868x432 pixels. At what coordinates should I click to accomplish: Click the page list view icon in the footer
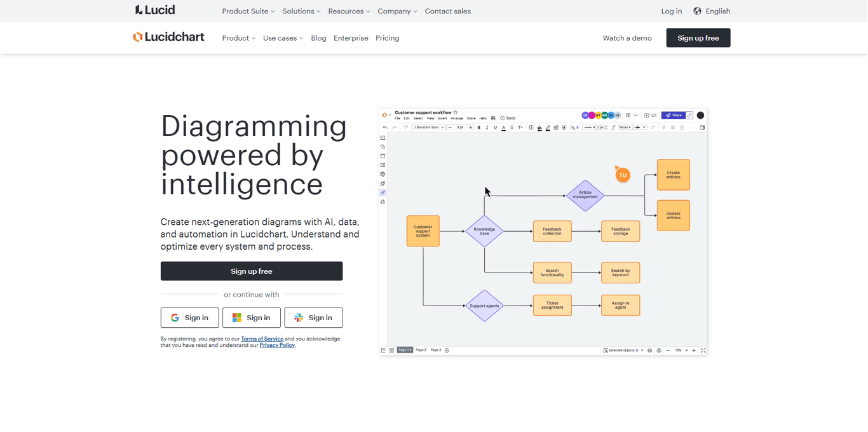383,350
